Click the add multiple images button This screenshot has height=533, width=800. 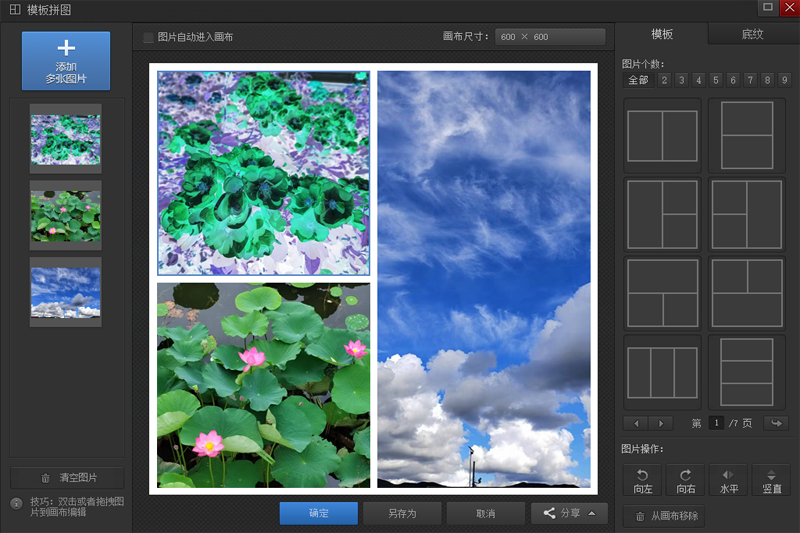pos(66,60)
